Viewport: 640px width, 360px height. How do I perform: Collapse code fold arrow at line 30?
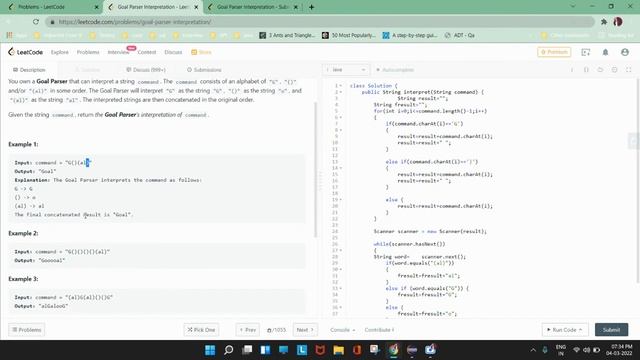coord(341,269)
